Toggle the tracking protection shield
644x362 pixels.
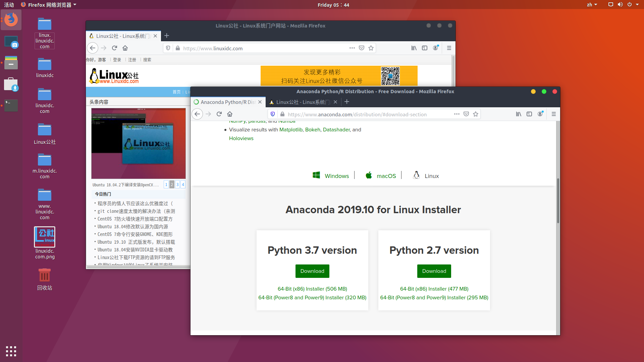pyautogui.click(x=272, y=114)
